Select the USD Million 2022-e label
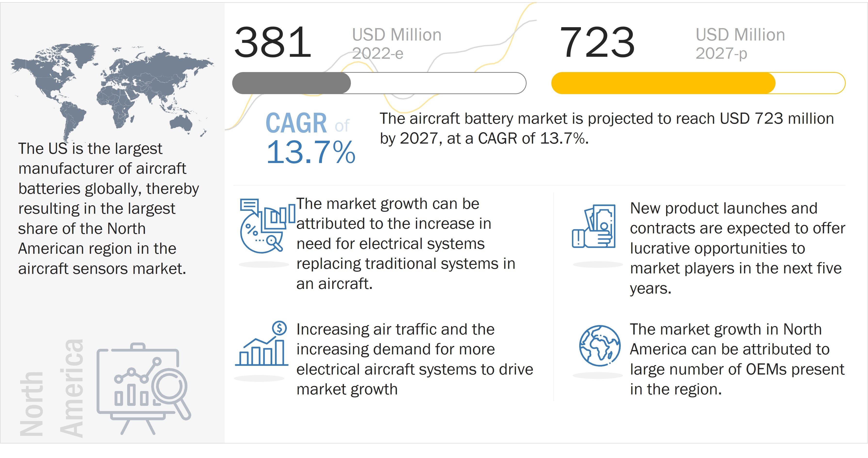 (x=397, y=44)
